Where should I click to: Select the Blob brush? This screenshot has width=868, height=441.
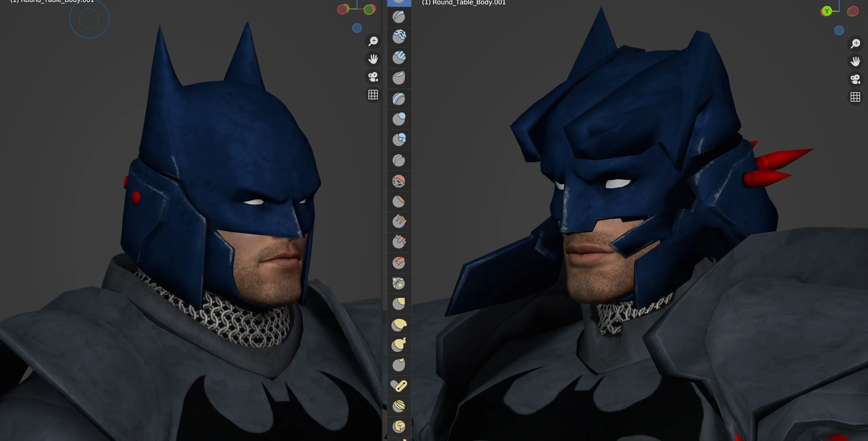(x=399, y=139)
